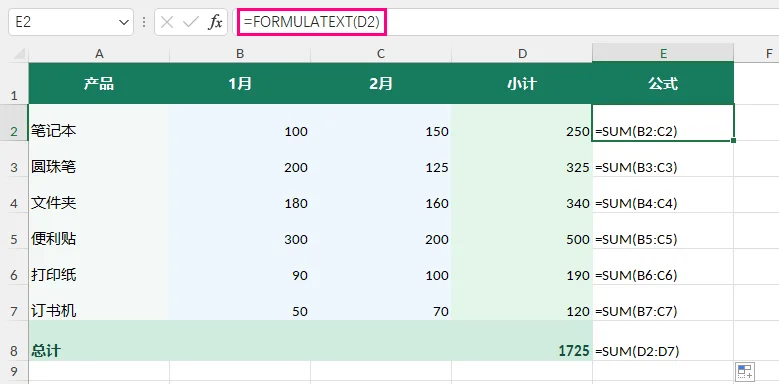Select the 文件夹 cell

tap(99, 195)
